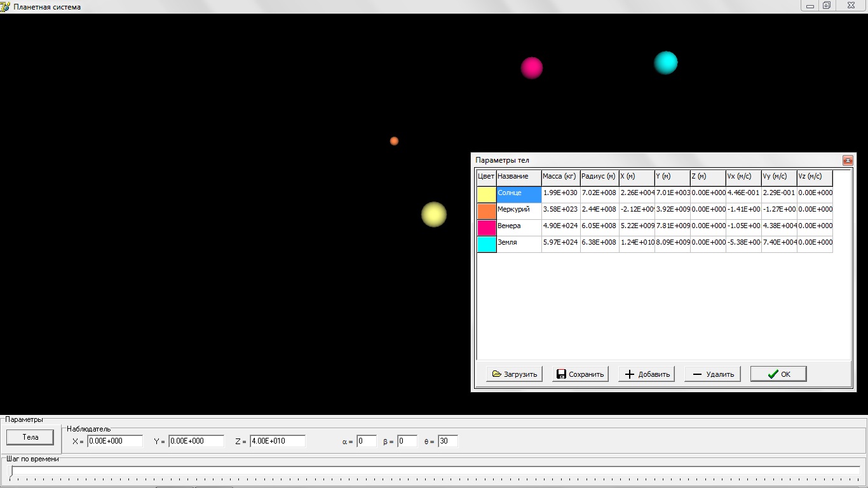Remove selected body with Удалить button
This screenshot has height=488, width=868.
(x=712, y=374)
